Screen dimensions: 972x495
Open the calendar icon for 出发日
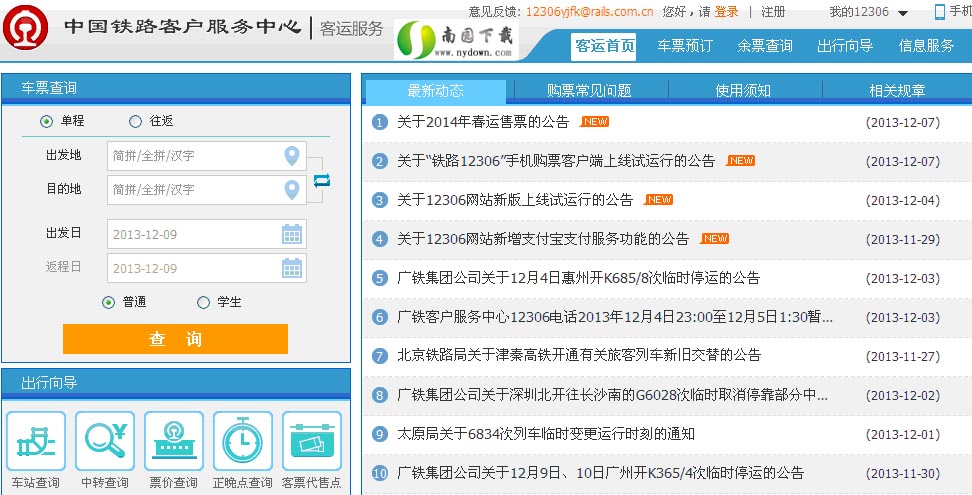click(x=291, y=235)
